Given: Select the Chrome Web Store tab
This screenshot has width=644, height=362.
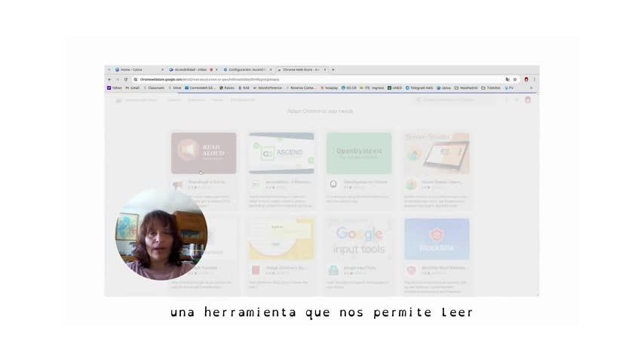Looking at the screenshot, I should (x=300, y=70).
